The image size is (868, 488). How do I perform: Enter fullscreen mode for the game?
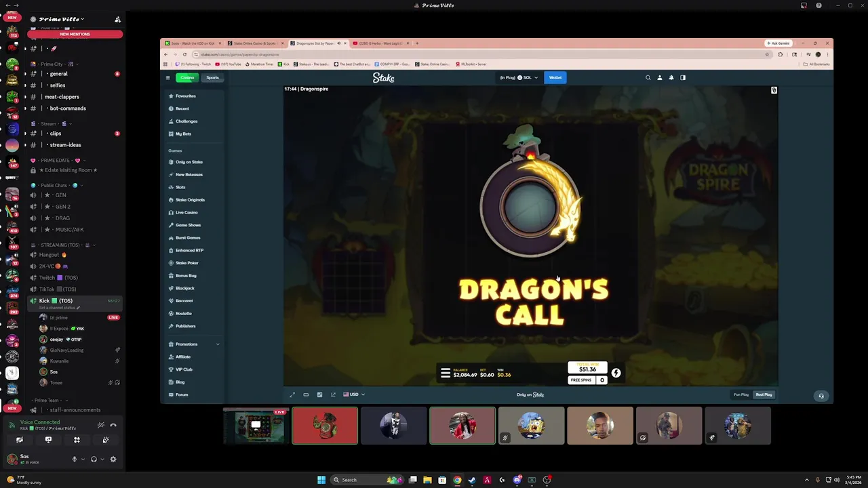[x=292, y=394]
